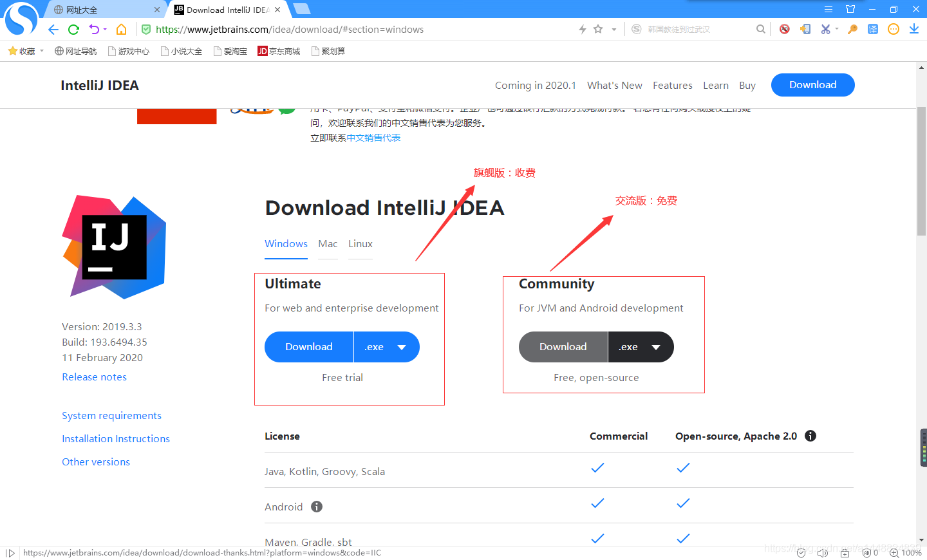Select the Mac platform tab
The image size is (927, 560).
[328, 244]
